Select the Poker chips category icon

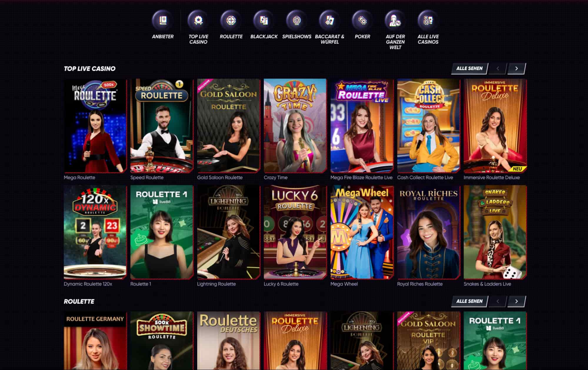tap(362, 20)
